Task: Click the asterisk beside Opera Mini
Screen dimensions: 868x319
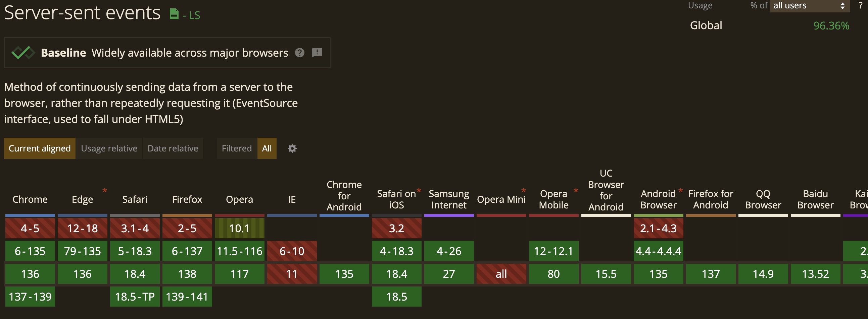Action: coord(523,191)
